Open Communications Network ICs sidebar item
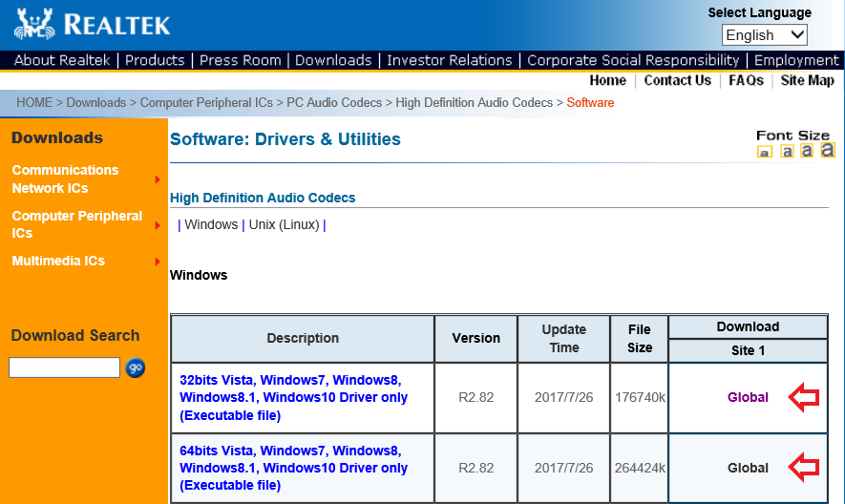The height and width of the screenshot is (504, 845). point(65,178)
